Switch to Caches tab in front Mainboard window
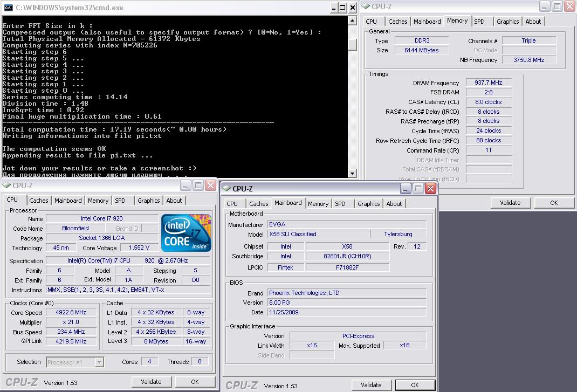This screenshot has width=577, height=392. click(259, 204)
